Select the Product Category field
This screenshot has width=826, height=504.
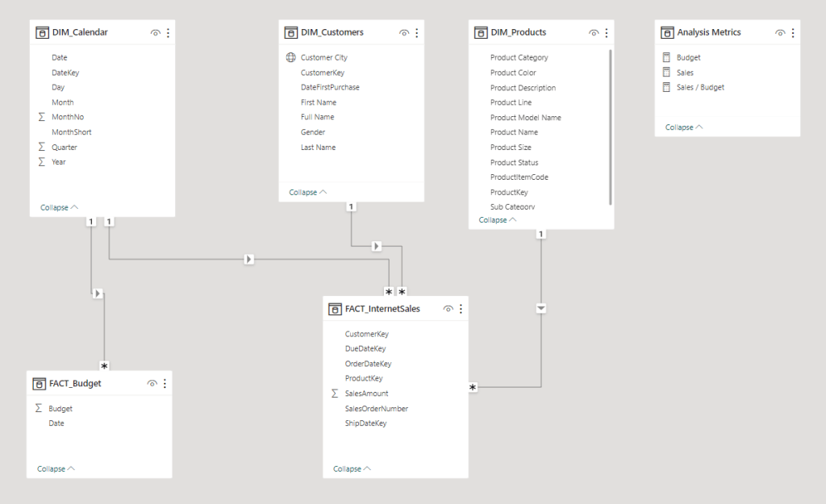pyautogui.click(x=519, y=58)
